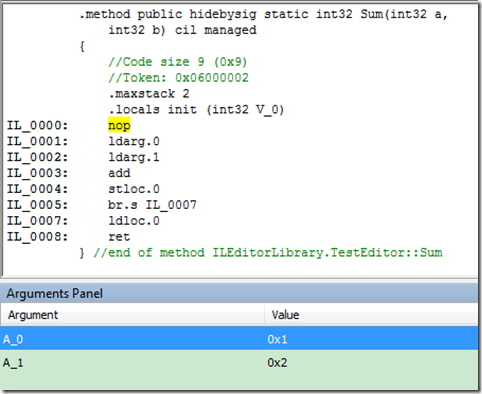The width and height of the screenshot is (482, 394).
Task: Click the ldarg.0 instruction
Action: click(134, 141)
